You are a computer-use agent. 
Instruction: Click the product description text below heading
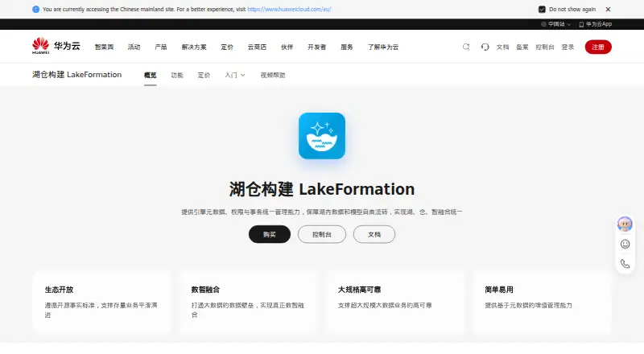pos(322,212)
